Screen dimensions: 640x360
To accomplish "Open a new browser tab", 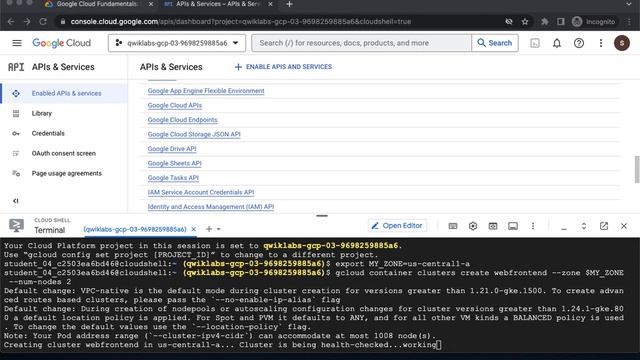I will click(289, 4).
